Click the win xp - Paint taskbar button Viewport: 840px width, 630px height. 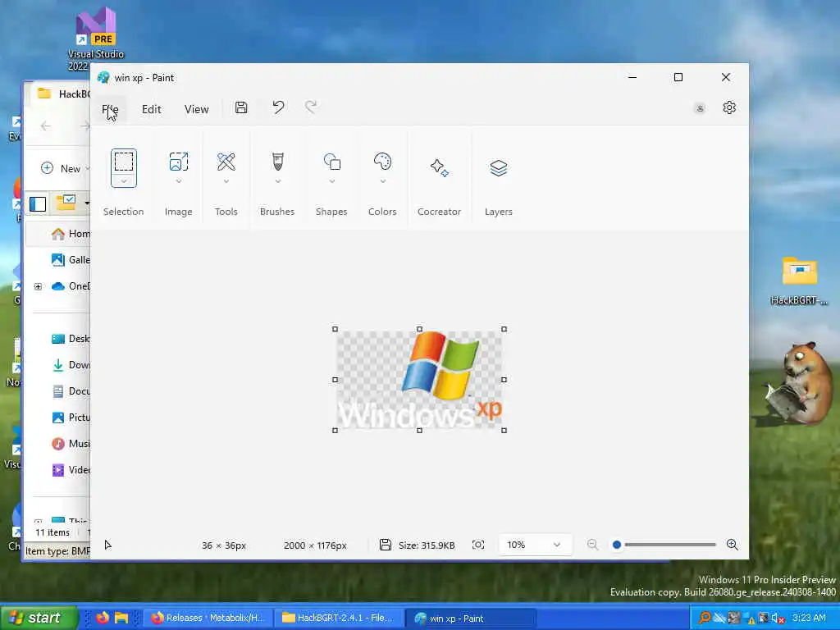click(470, 619)
